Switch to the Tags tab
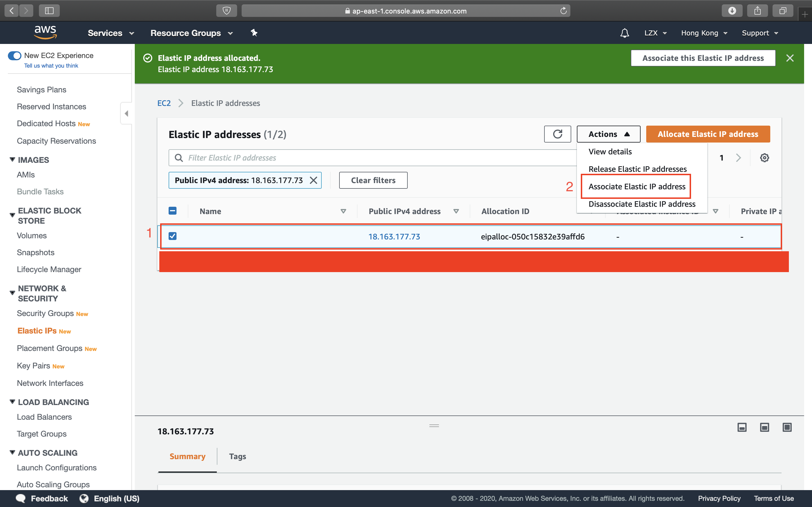 (237, 456)
